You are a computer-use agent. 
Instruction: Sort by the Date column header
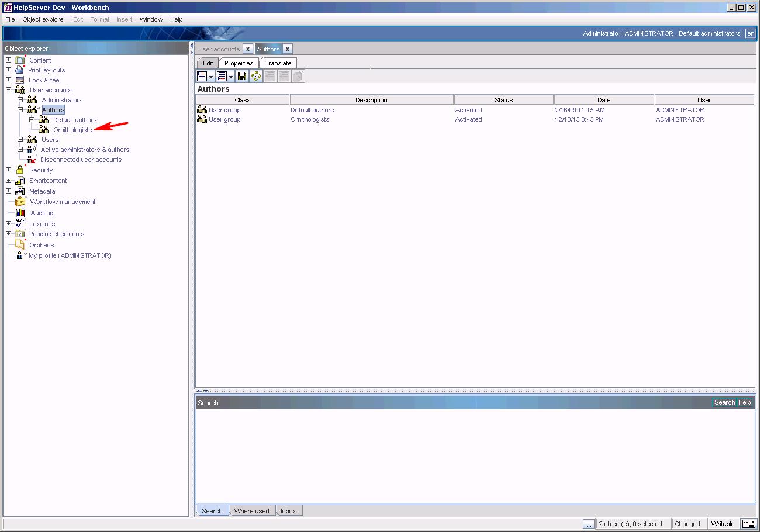tap(604, 100)
